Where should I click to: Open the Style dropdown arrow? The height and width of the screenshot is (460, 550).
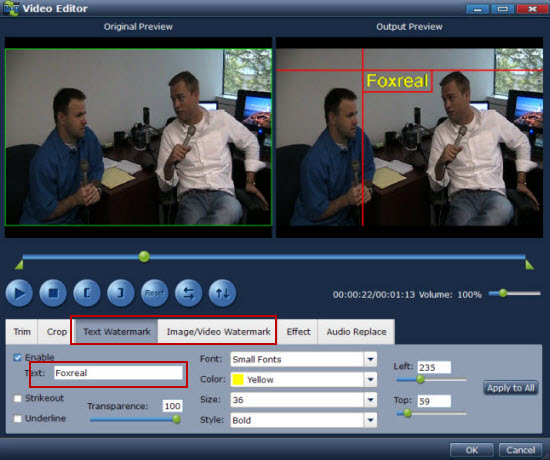click(370, 420)
